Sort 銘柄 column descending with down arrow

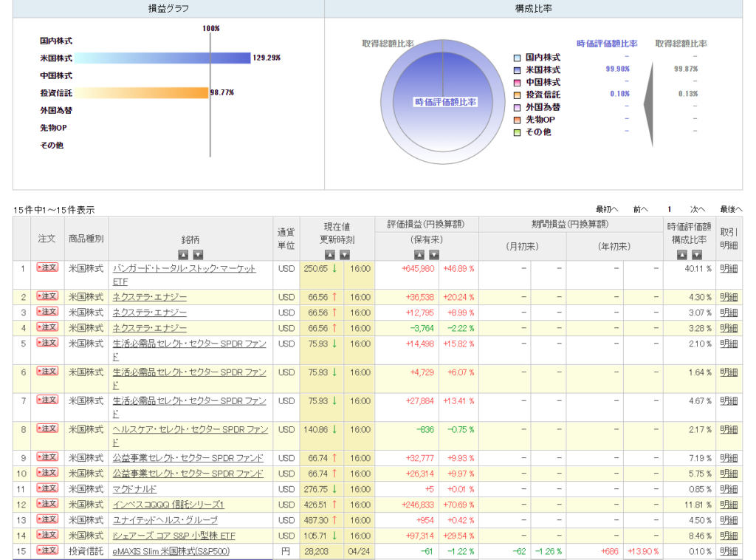(x=198, y=254)
